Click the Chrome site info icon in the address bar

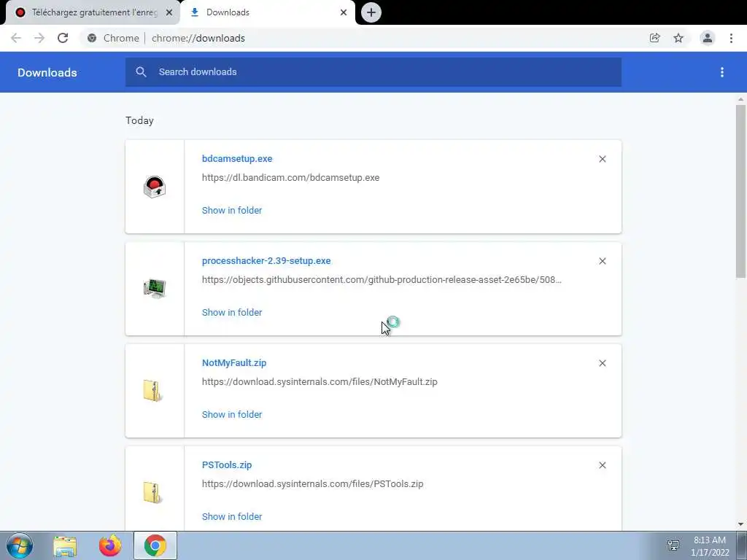tap(92, 38)
